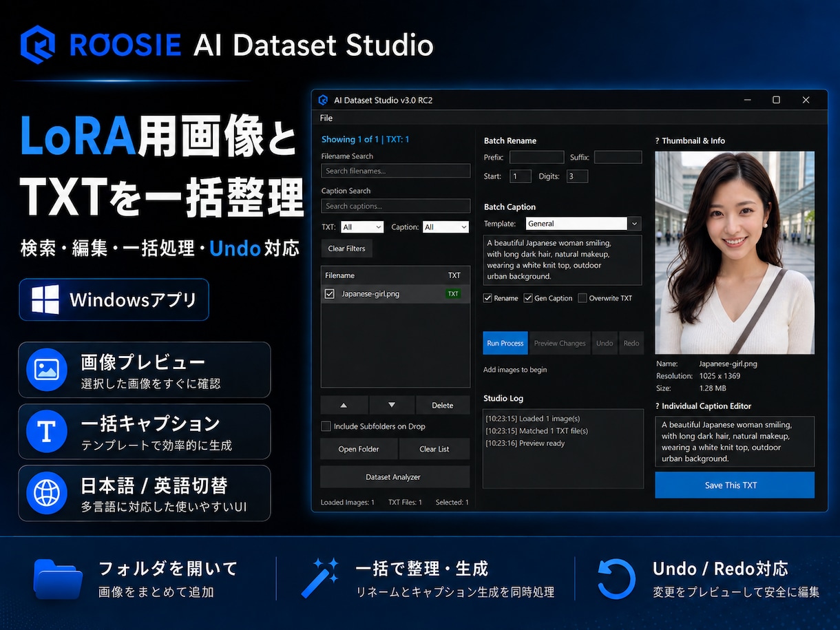
Task: Click the Filename column header
Action: (x=340, y=275)
